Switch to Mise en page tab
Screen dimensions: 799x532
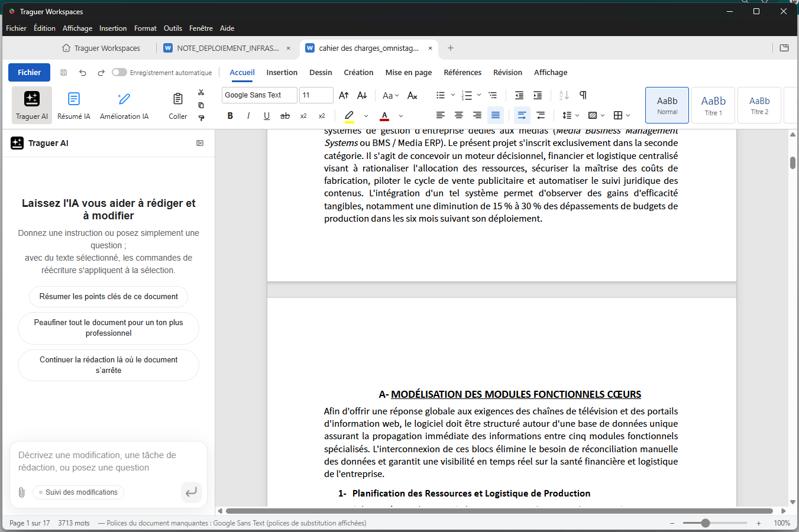point(409,73)
